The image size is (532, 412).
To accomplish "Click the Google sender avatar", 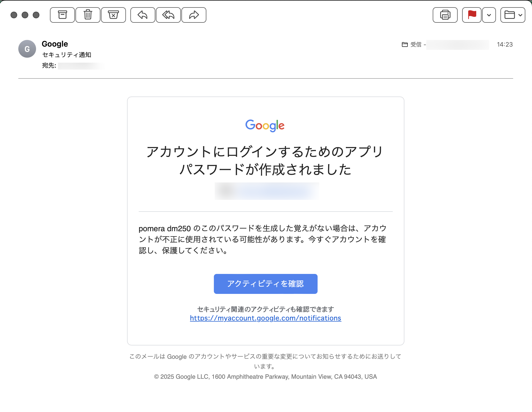I will click(x=27, y=49).
